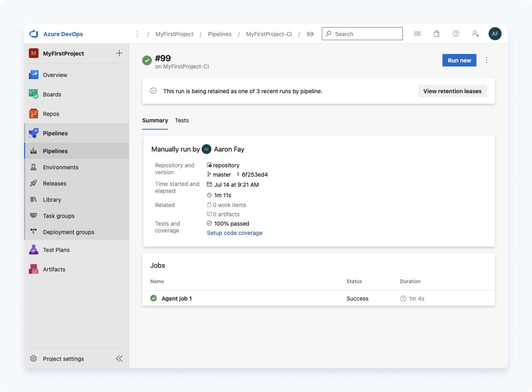Click the Azure DevOps logo icon
This screenshot has width=532, height=392.
(34, 34)
